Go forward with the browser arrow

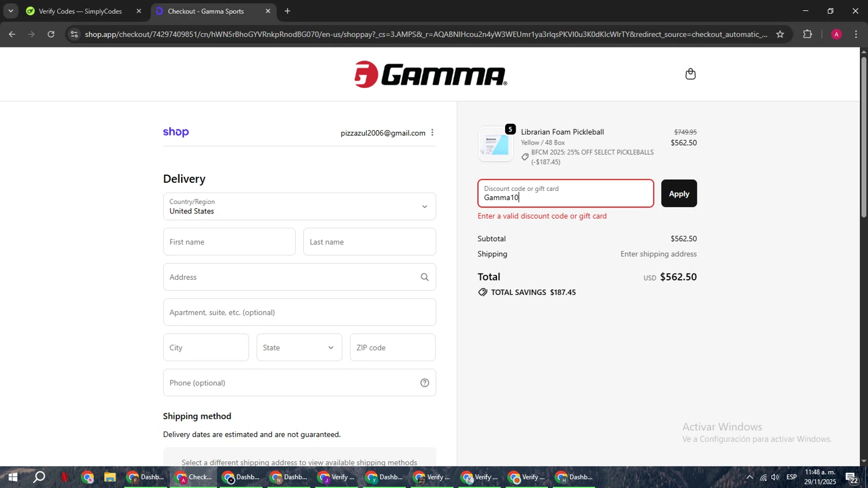tap(32, 34)
